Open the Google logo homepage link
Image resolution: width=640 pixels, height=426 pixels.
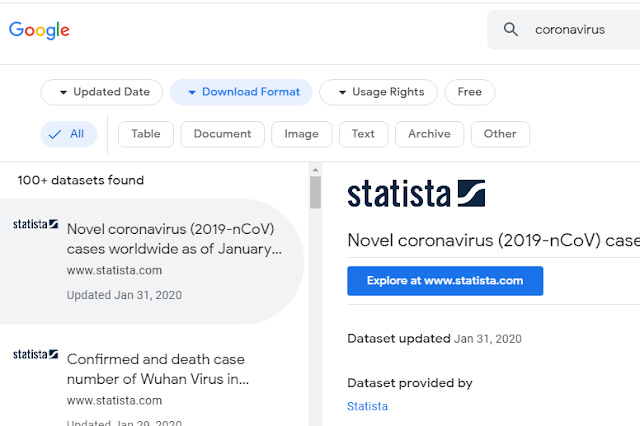[39, 30]
